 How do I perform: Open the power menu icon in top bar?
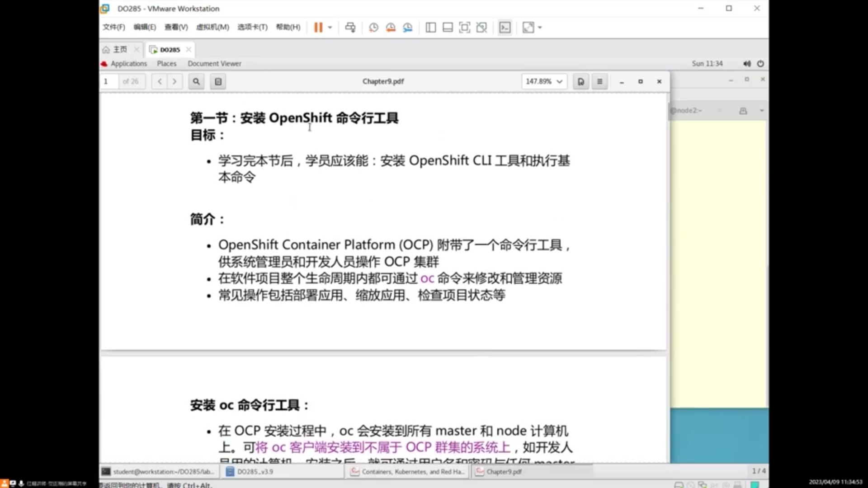[x=760, y=64]
